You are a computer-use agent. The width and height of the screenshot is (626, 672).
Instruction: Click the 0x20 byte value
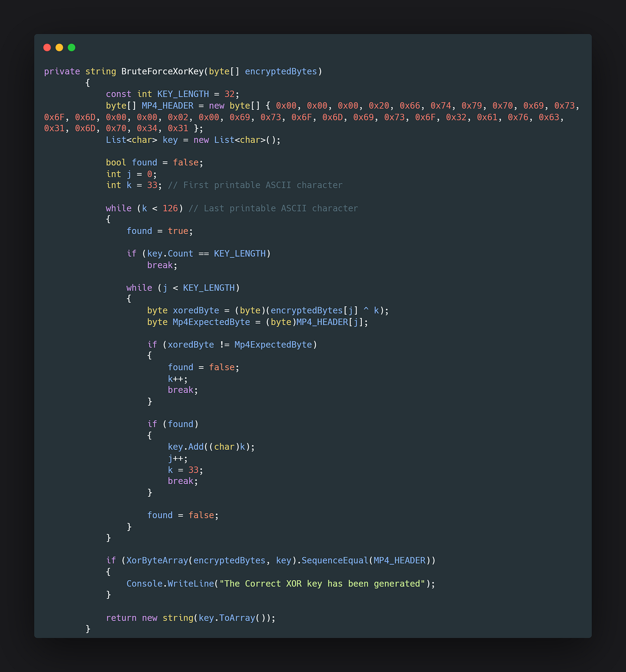379,106
